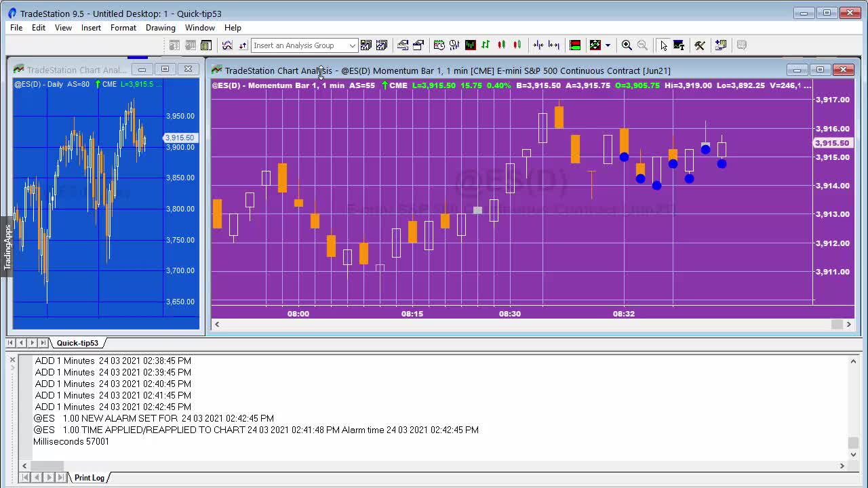This screenshot has height=488, width=868.
Task: Go to last workspace tab arrow
Action: point(43,343)
